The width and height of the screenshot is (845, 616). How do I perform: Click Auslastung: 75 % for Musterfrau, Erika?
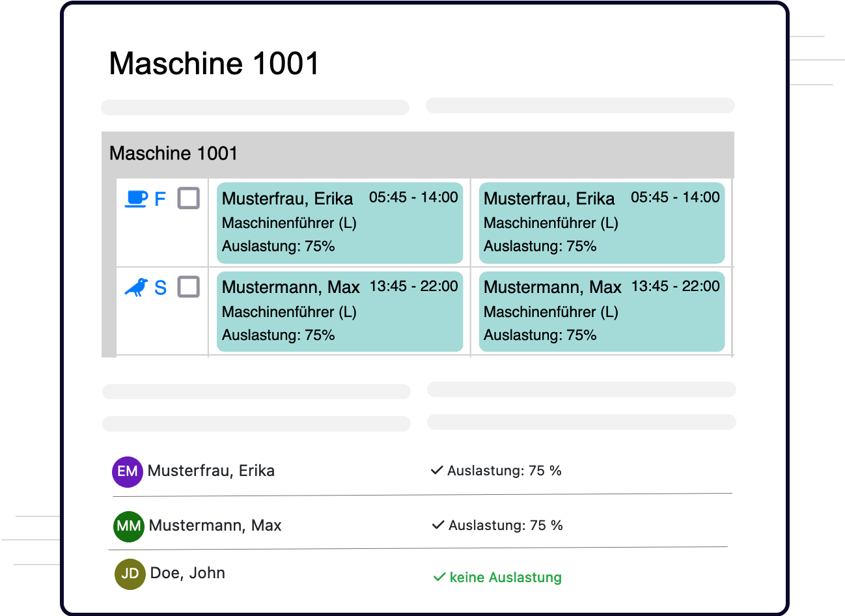(x=505, y=471)
